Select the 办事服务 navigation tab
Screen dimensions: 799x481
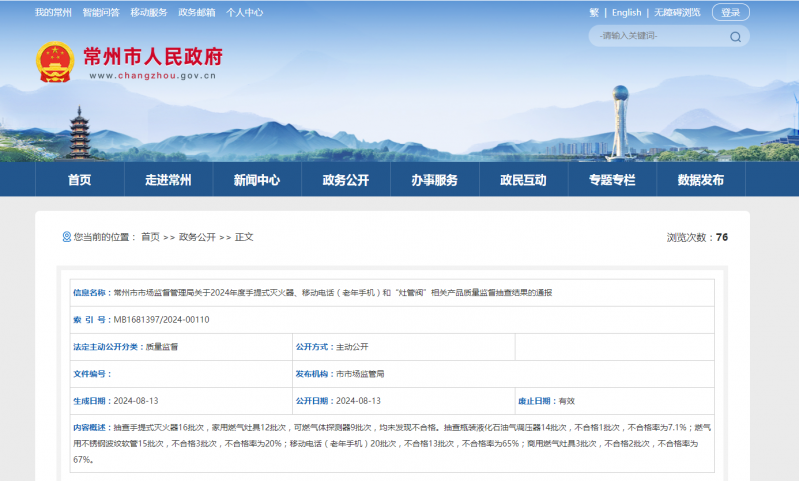pos(435,179)
